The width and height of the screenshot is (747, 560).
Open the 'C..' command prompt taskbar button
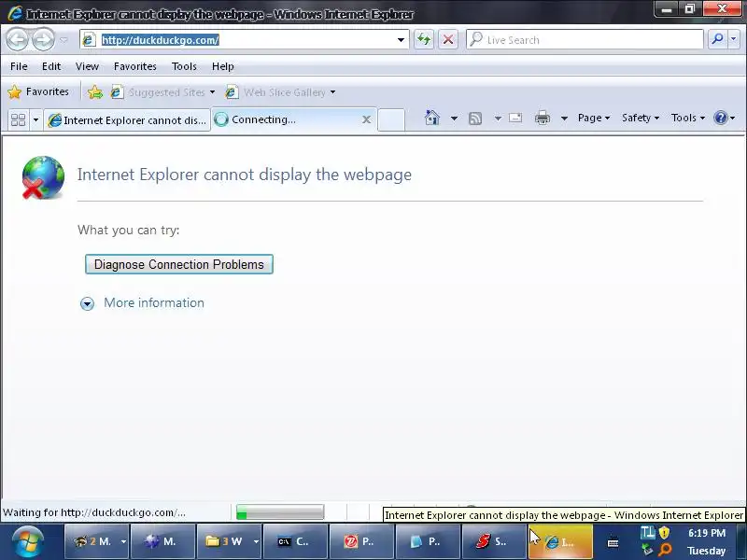click(x=295, y=541)
